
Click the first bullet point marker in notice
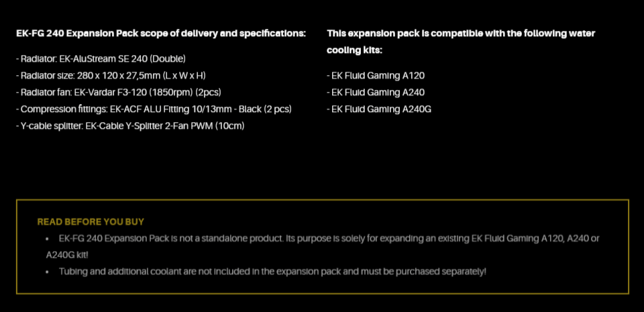click(x=48, y=238)
